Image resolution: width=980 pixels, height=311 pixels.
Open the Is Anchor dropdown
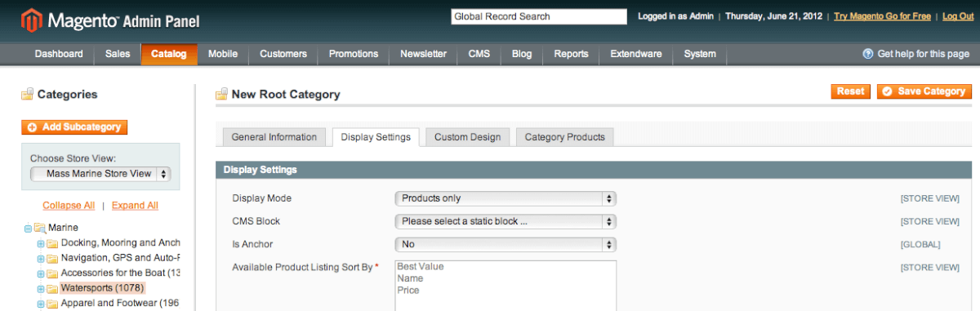(x=505, y=244)
